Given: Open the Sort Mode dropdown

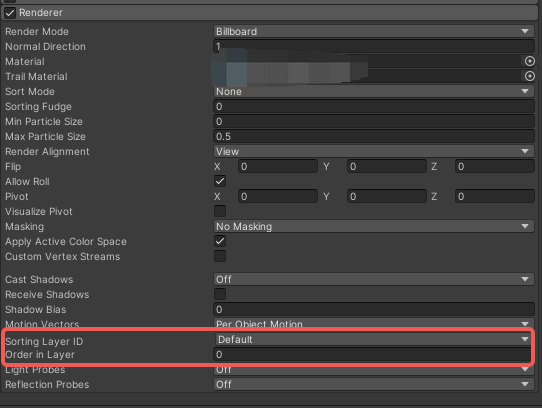Looking at the screenshot, I should [374, 91].
